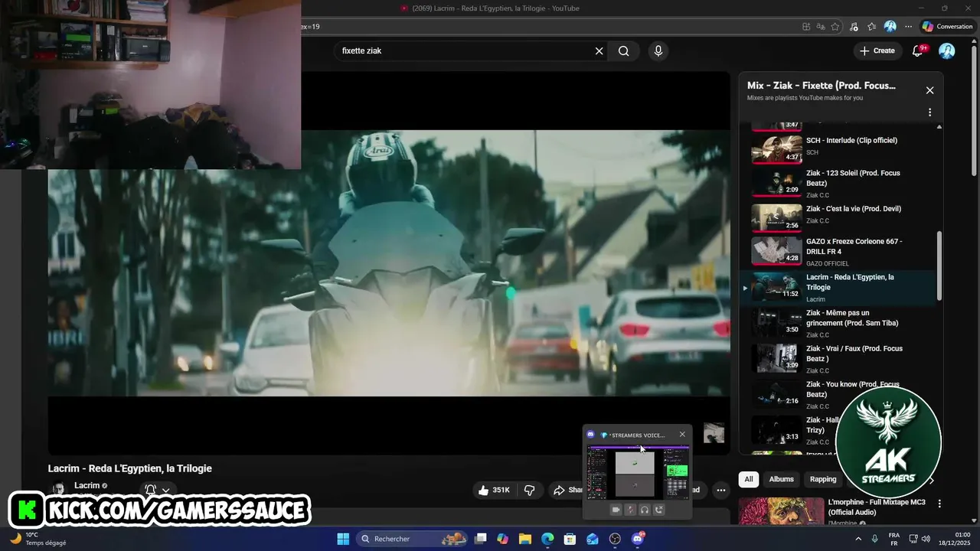
Task: Click the 'Ziak - You know' thumbnail
Action: (x=776, y=394)
